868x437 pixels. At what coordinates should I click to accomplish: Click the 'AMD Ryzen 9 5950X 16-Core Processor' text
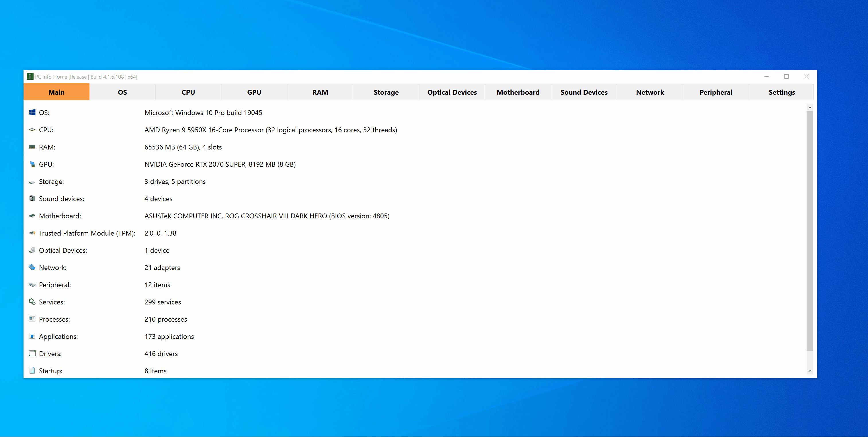[204, 130]
